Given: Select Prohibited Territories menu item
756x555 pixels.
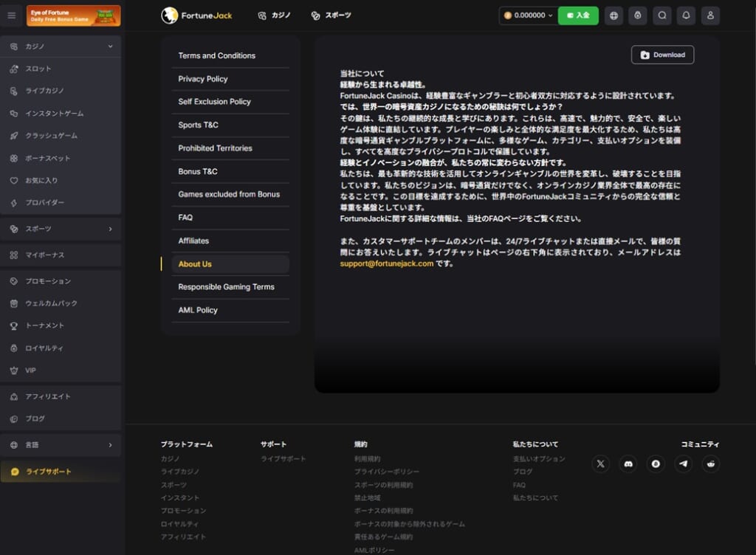Looking at the screenshot, I should point(230,148).
